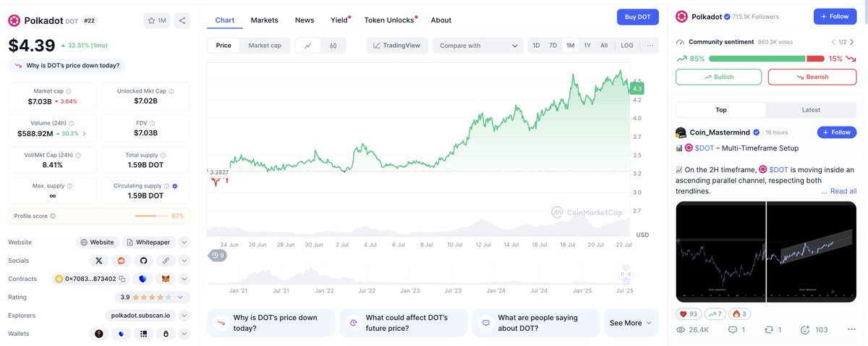This screenshot has width=868, height=346.
Task: Open the Compare with dropdown
Action: tap(478, 45)
